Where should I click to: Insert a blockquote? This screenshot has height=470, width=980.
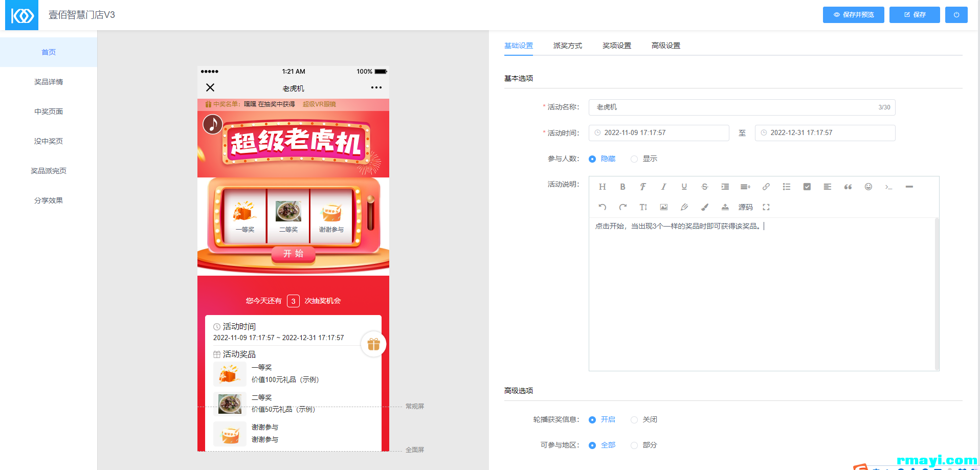[x=848, y=187]
